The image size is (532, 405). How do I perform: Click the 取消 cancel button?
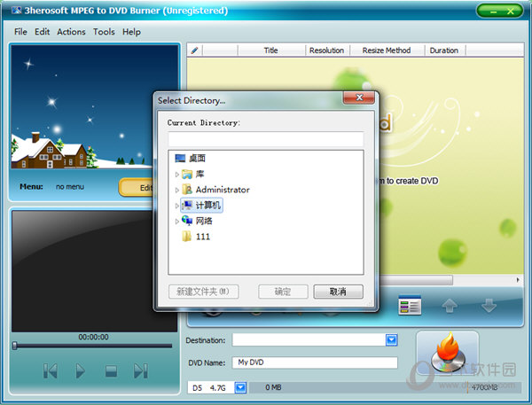point(339,292)
